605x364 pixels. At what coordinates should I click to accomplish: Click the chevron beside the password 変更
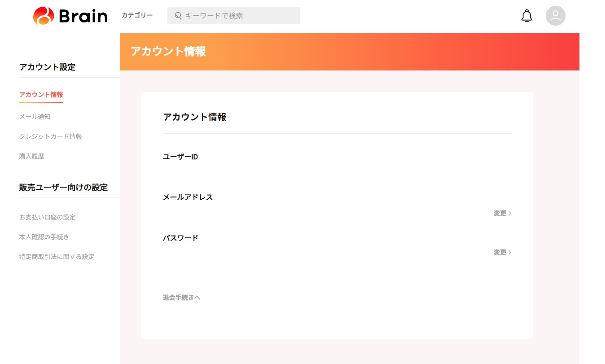[x=510, y=252]
